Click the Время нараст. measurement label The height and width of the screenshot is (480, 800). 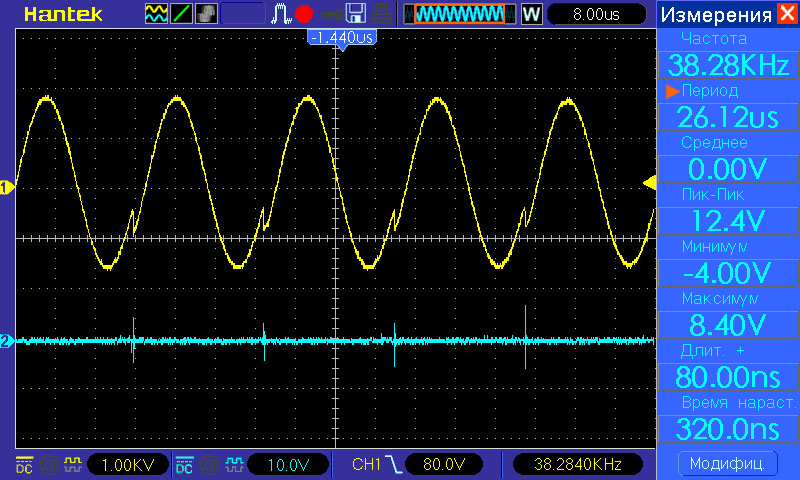[x=739, y=403]
